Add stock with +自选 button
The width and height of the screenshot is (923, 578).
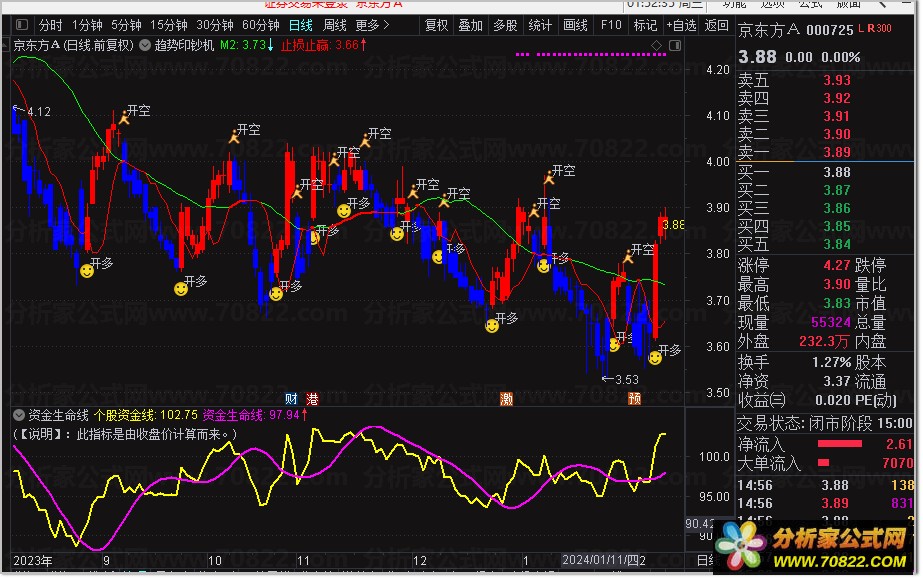(681, 25)
